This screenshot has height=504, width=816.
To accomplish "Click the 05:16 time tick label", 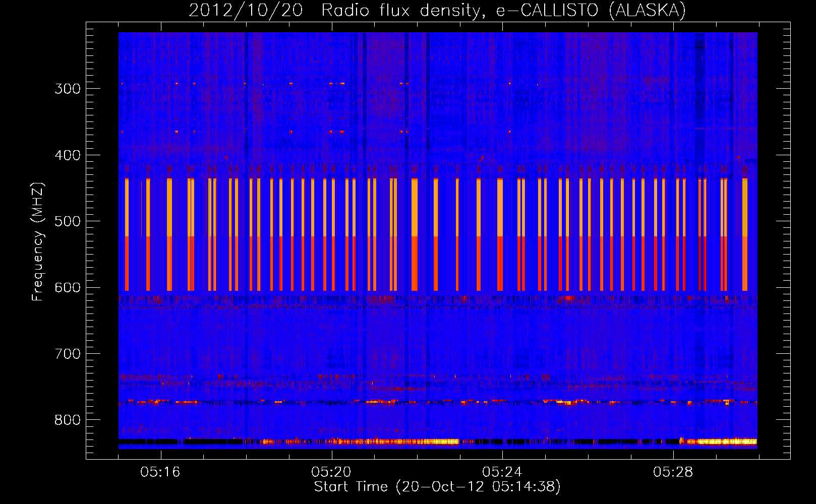I will pos(160,472).
